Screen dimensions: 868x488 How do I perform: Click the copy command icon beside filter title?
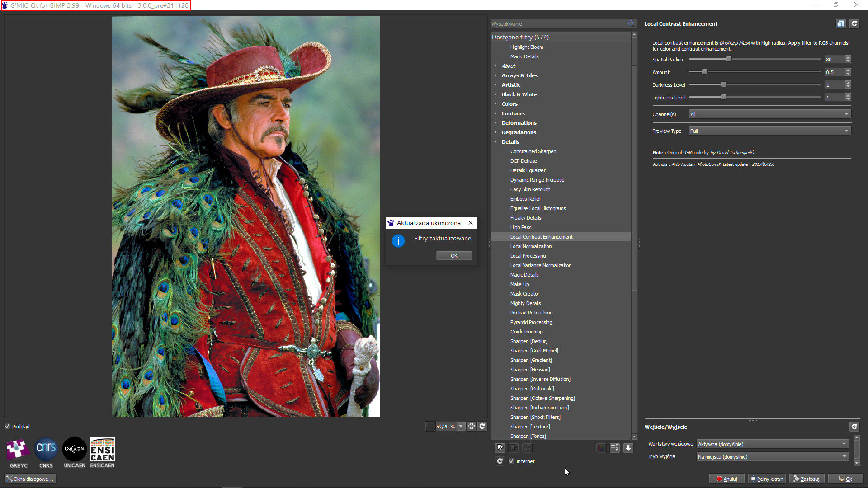[x=840, y=24]
